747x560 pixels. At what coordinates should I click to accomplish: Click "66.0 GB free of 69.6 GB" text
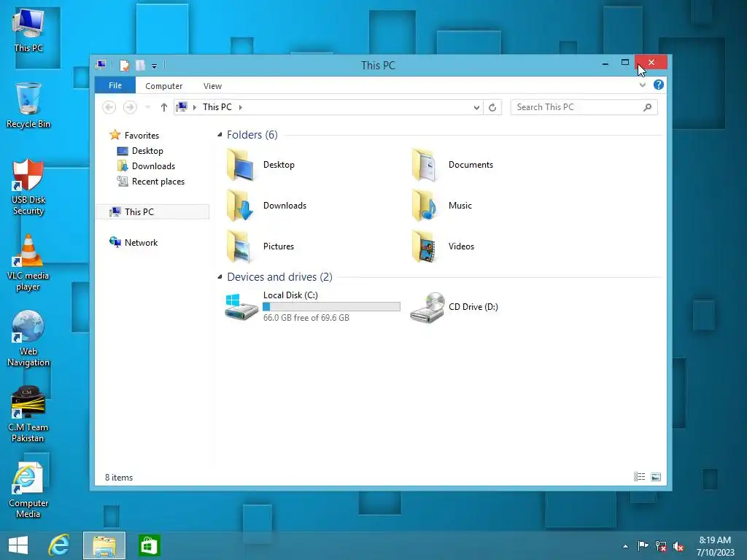pyautogui.click(x=306, y=318)
